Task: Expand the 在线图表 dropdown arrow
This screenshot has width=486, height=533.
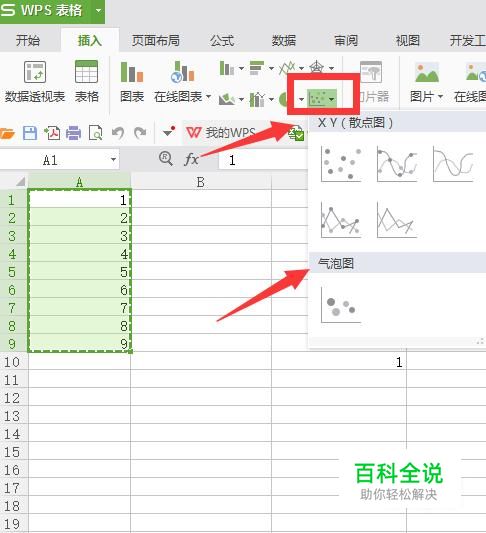Action: [208, 97]
